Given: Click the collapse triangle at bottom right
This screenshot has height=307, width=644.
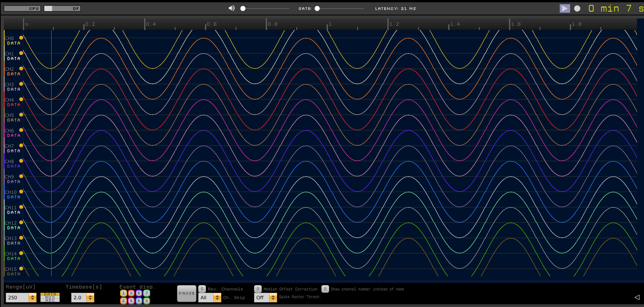Looking at the screenshot, I should coord(637,297).
